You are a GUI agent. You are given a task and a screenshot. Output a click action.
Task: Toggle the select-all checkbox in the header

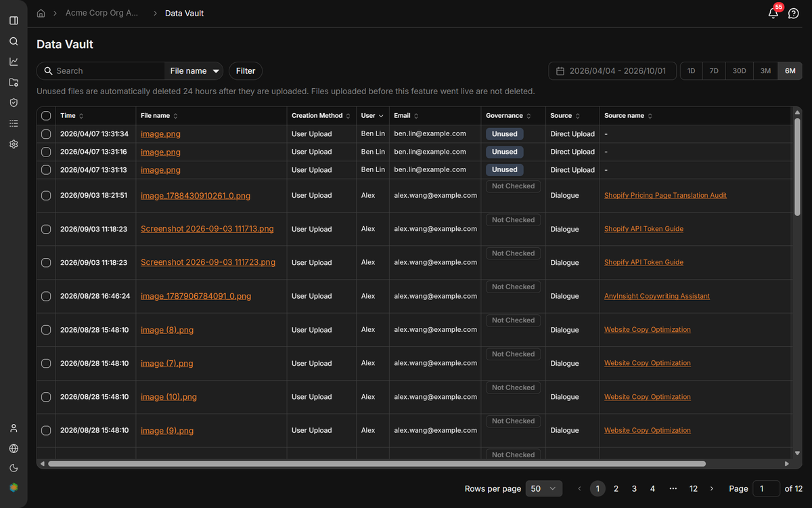click(46, 116)
